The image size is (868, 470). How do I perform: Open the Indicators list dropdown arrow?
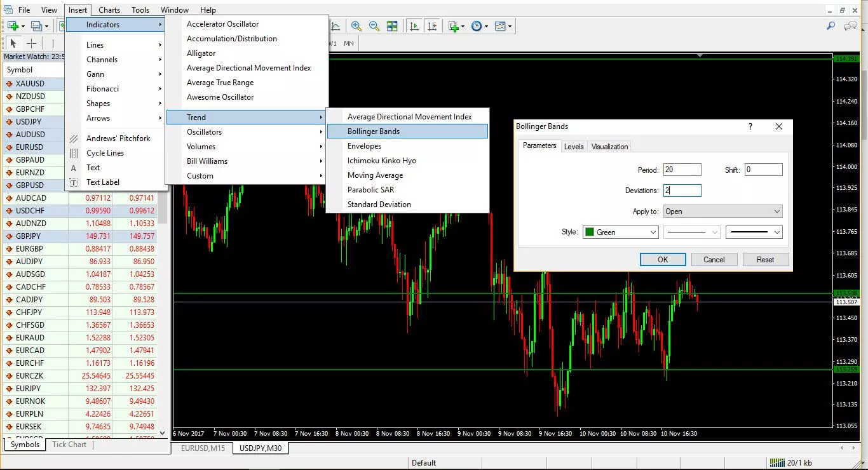[463, 27]
